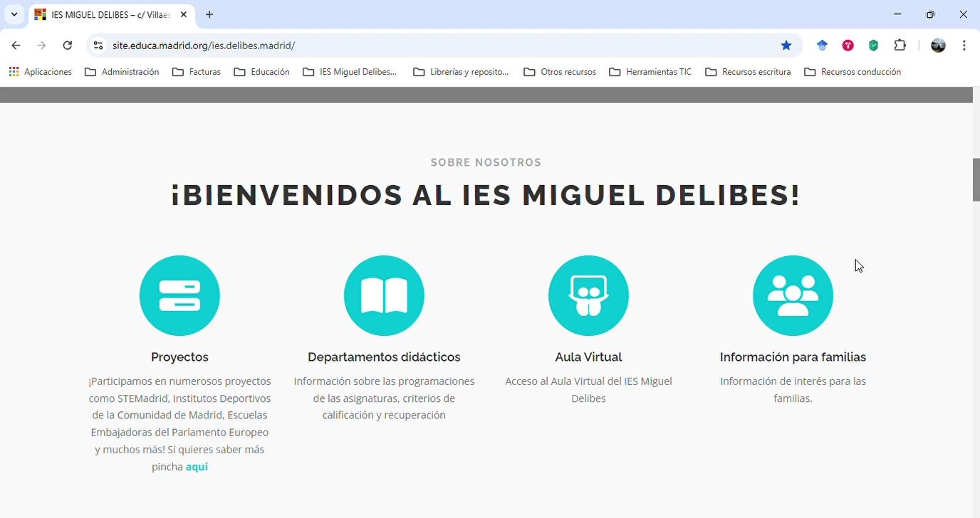
Task: Open the Departamentos didácticos book icon
Action: pos(384,295)
